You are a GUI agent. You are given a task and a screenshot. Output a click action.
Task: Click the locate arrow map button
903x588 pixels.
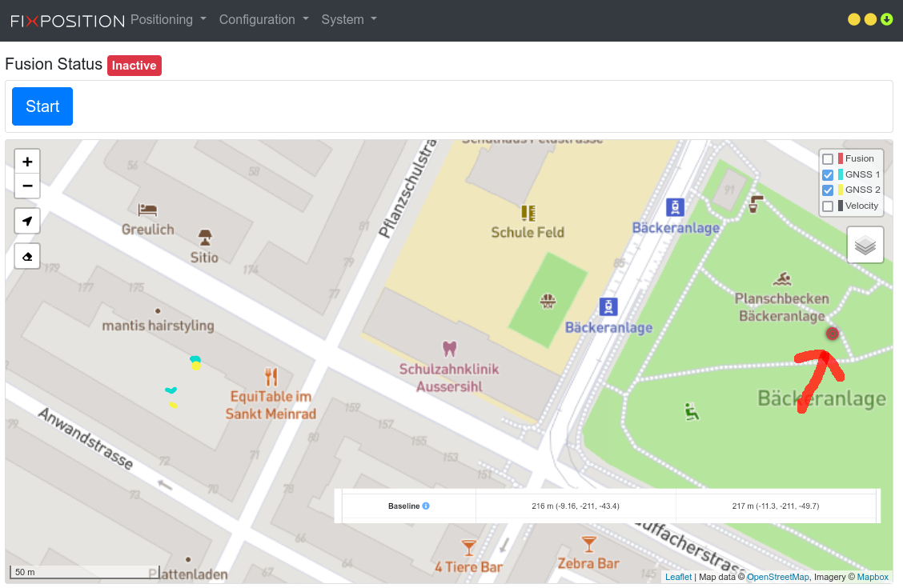click(x=27, y=221)
